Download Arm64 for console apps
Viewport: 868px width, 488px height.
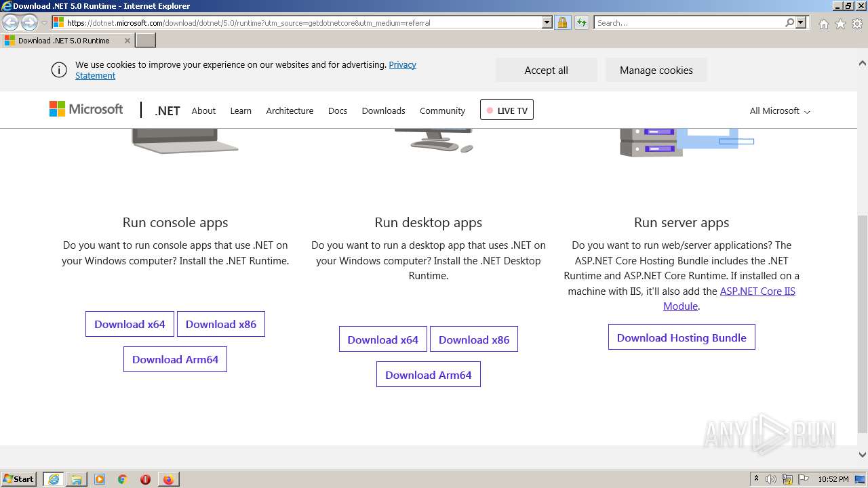[x=175, y=359]
